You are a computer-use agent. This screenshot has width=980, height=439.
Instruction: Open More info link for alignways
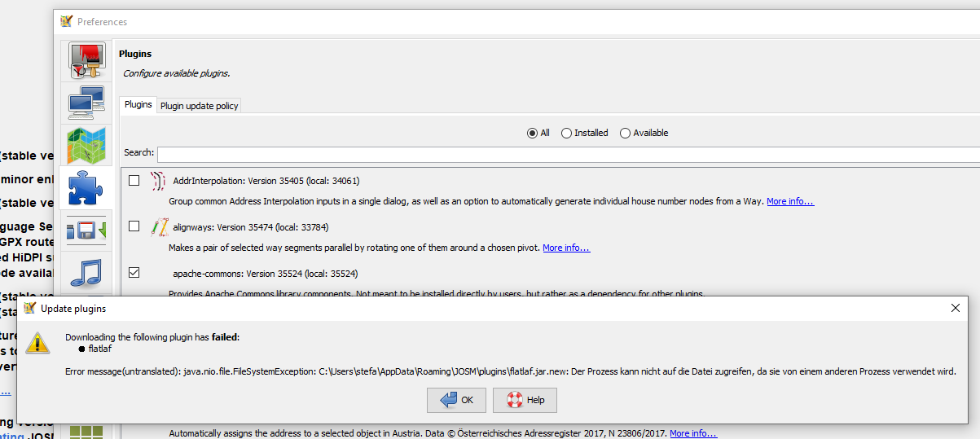pos(566,248)
